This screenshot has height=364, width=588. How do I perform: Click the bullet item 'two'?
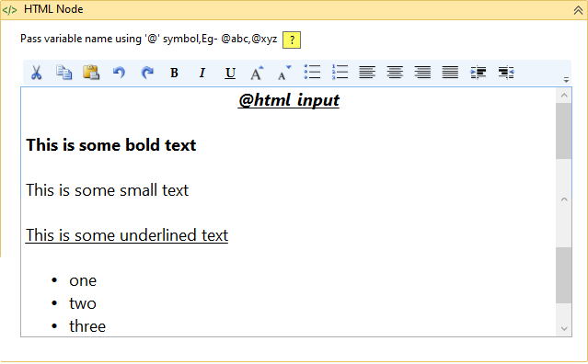(83, 303)
